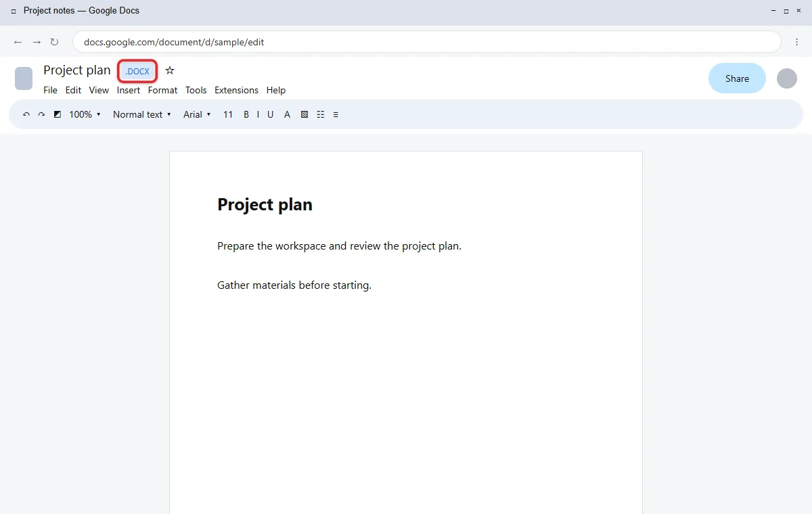Click 'Gather materials before starting.' line

(x=294, y=285)
